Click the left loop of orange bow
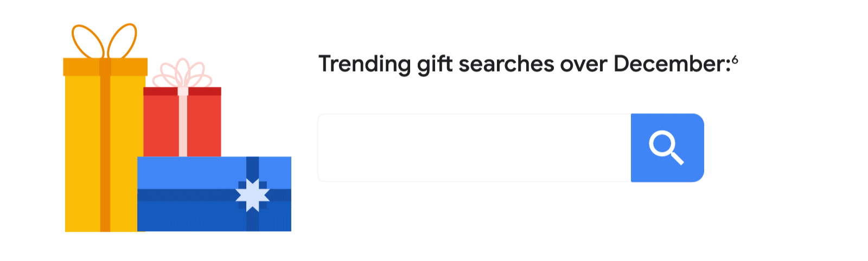The height and width of the screenshot is (261, 868). pyautogui.click(x=87, y=41)
